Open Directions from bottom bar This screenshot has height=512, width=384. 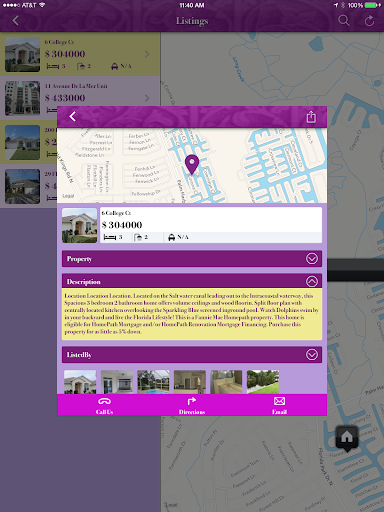(192, 405)
